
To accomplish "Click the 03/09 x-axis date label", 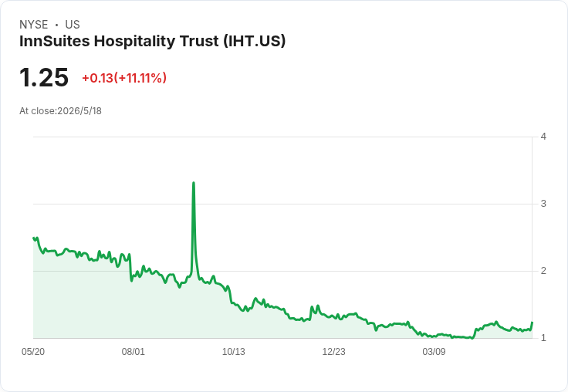I will coord(434,352).
